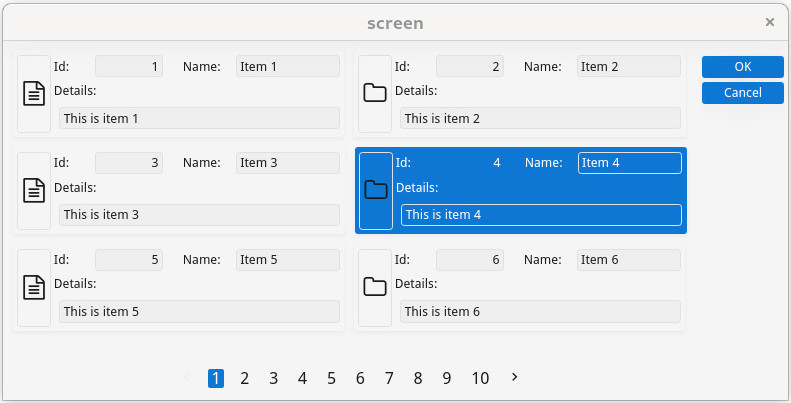
Task: Focus the Details field 'This is item 6'
Action: tap(540, 312)
